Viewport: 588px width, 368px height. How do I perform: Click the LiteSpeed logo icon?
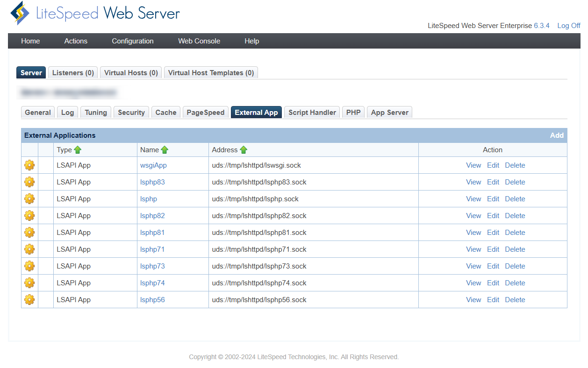pos(20,13)
